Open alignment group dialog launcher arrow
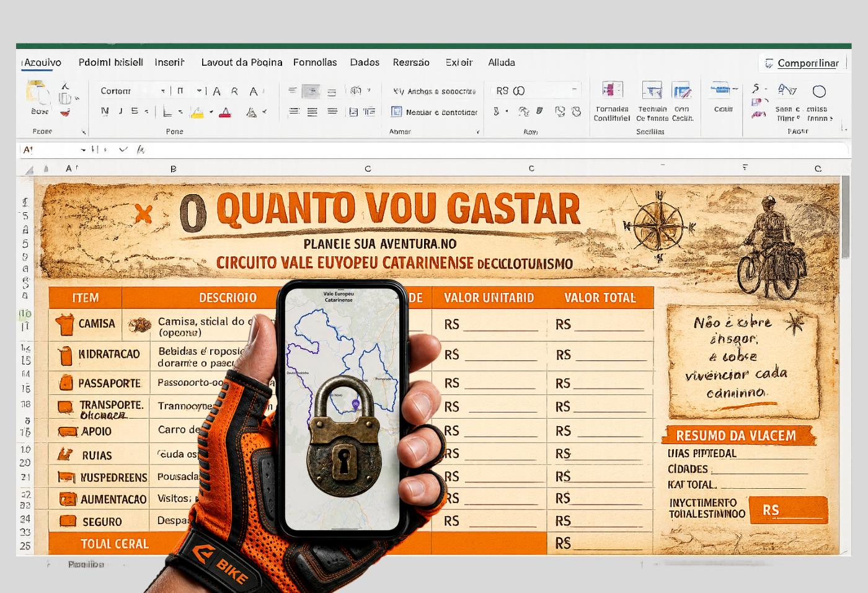The width and height of the screenshot is (868, 593). click(477, 132)
